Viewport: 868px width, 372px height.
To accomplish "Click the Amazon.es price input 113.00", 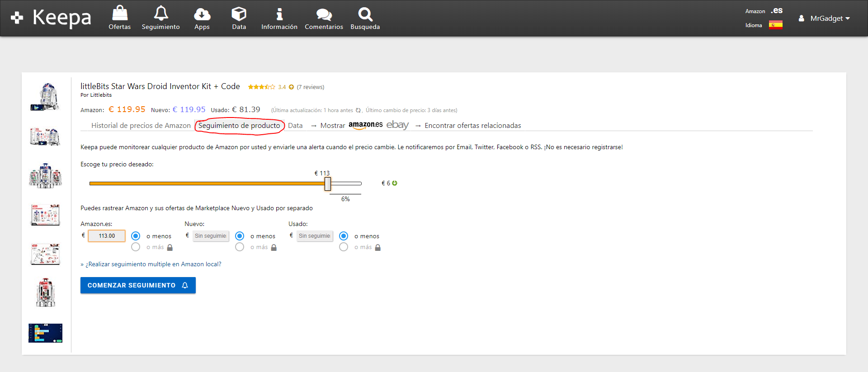I will [107, 236].
